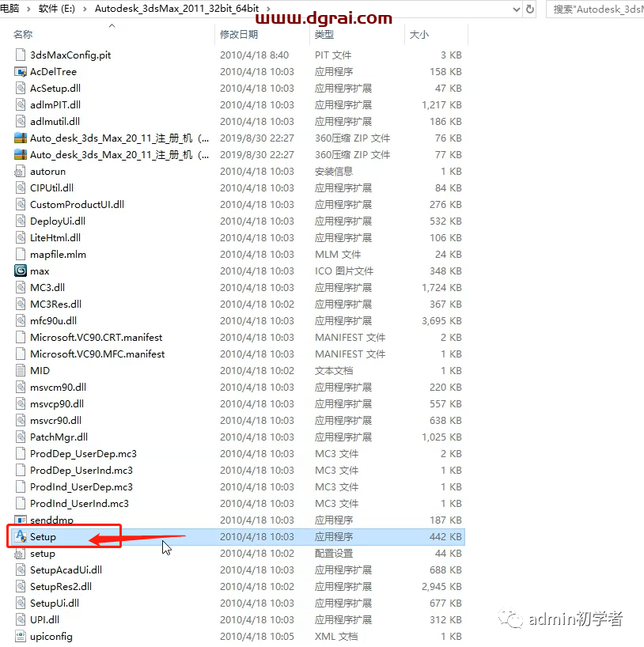Sort files by the 大小 column header
The width and height of the screenshot is (644, 647).
point(419,35)
